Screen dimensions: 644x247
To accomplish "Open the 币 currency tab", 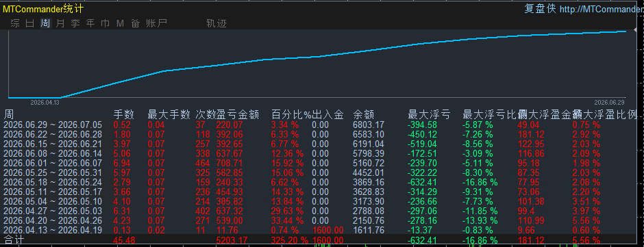I will (x=105, y=23).
